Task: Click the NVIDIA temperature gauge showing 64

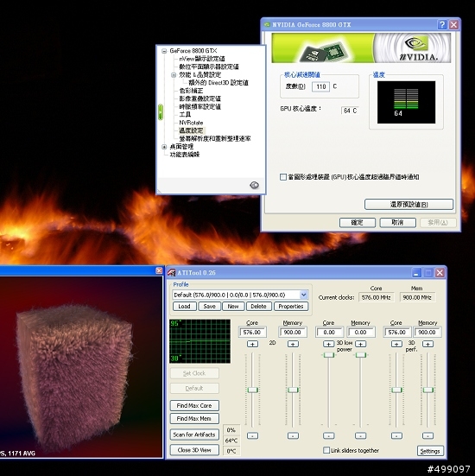Action: [406, 102]
